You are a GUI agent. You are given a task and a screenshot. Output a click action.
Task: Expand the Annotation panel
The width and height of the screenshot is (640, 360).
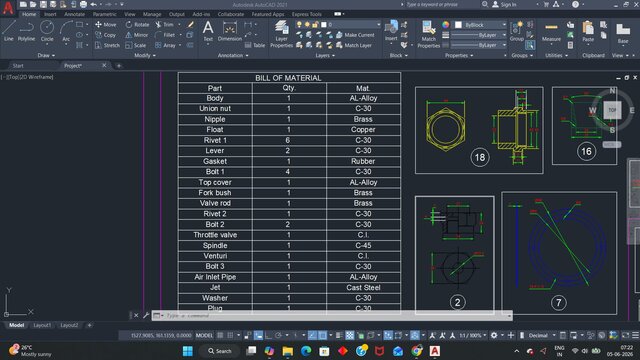[233, 56]
